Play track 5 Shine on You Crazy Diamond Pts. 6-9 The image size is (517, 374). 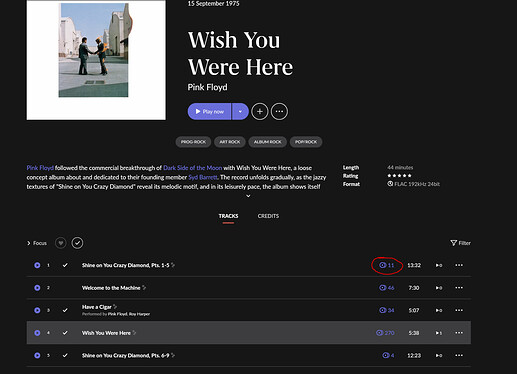pyautogui.click(x=37, y=355)
